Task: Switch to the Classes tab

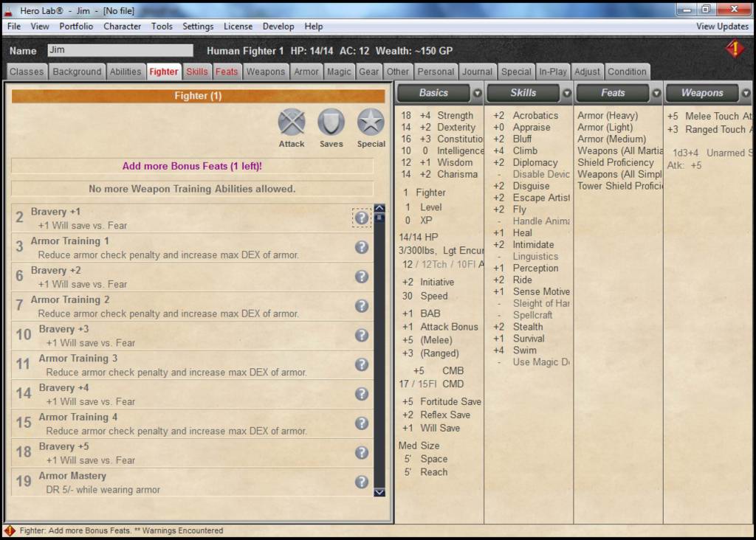Action: pos(27,72)
